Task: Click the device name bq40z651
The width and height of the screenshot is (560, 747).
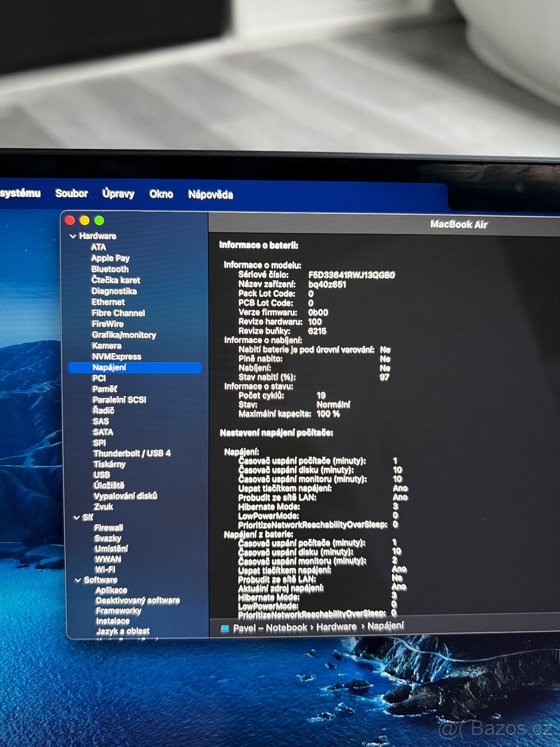Action: [327, 284]
